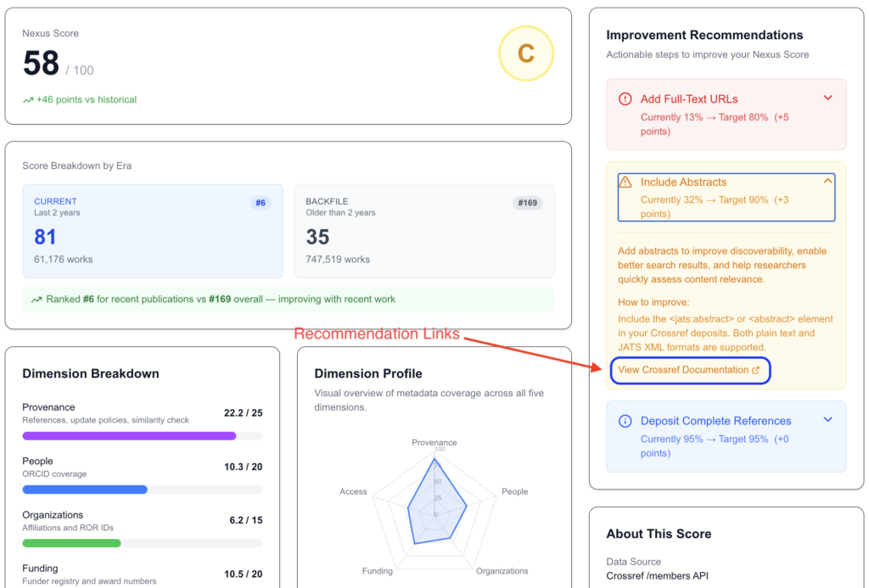Image resolution: width=869 pixels, height=588 pixels.
Task: Collapse the Include Abstracts recommendation chevron
Action: coord(828,182)
